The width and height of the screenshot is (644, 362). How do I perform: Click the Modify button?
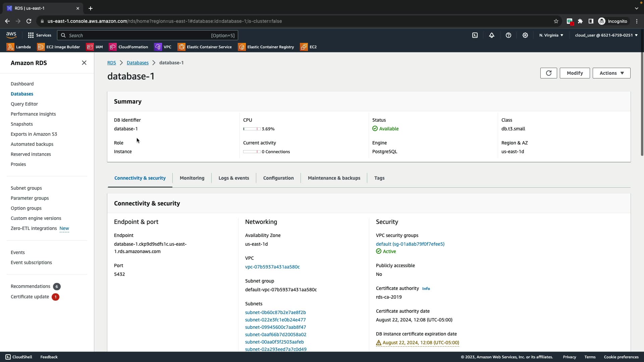click(x=575, y=73)
